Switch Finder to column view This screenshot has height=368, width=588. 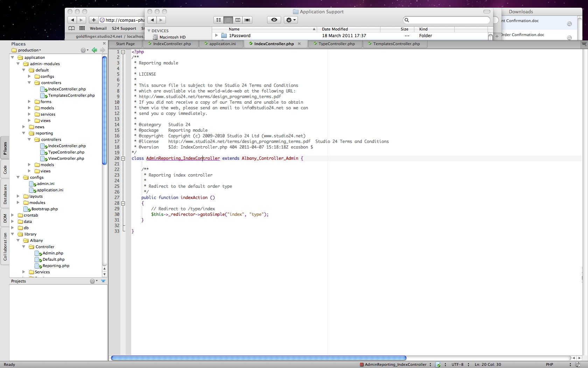(238, 20)
